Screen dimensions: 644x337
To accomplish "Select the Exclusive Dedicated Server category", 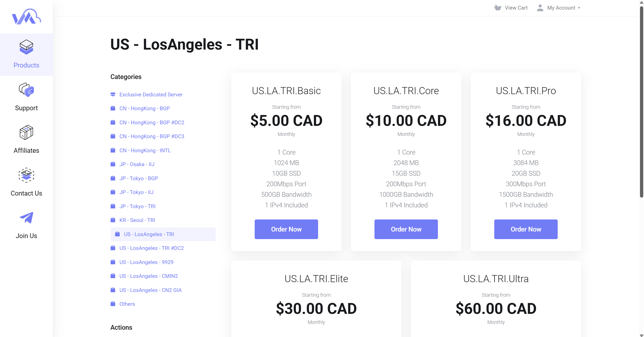I will coord(151,95).
